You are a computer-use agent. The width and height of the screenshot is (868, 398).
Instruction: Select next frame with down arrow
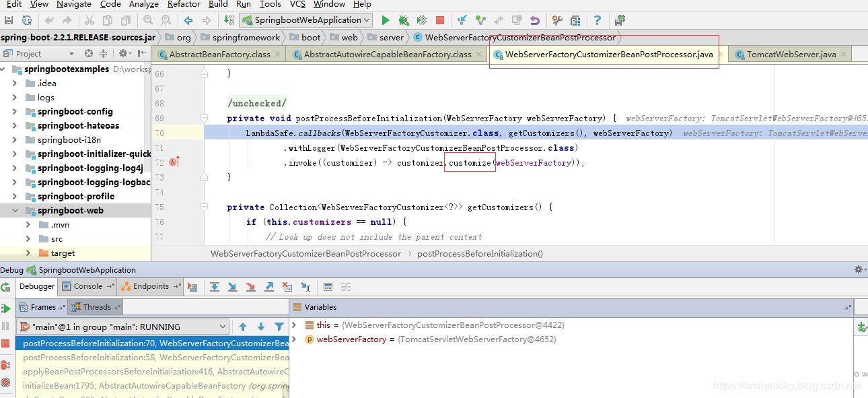[x=261, y=327]
